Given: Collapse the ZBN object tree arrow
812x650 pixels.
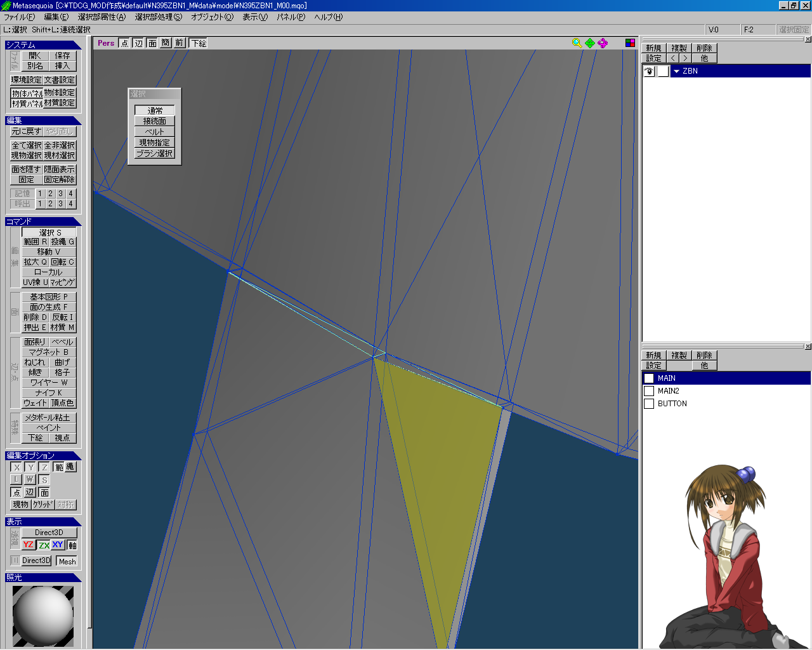Looking at the screenshot, I should [676, 71].
